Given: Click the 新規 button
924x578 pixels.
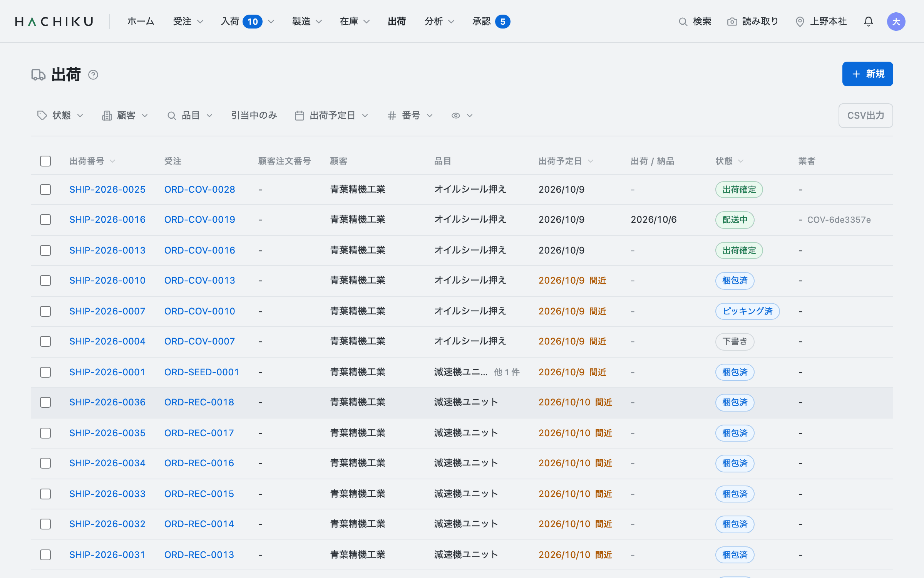Looking at the screenshot, I should (867, 74).
